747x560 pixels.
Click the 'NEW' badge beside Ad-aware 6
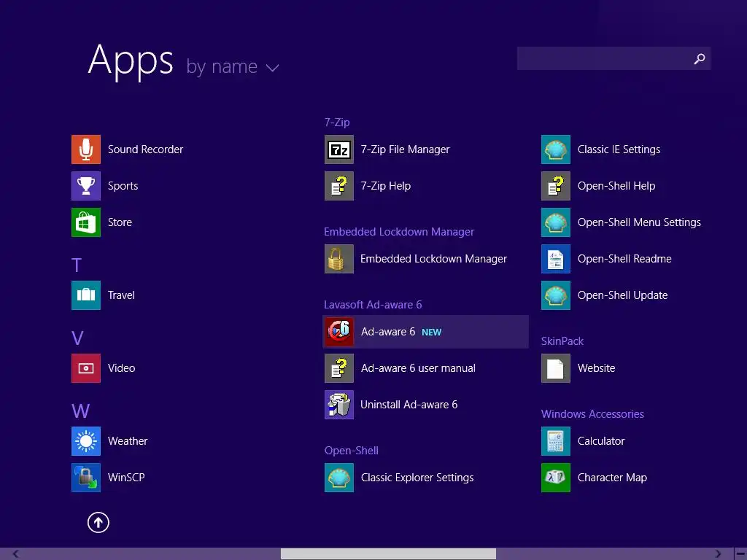432,332
